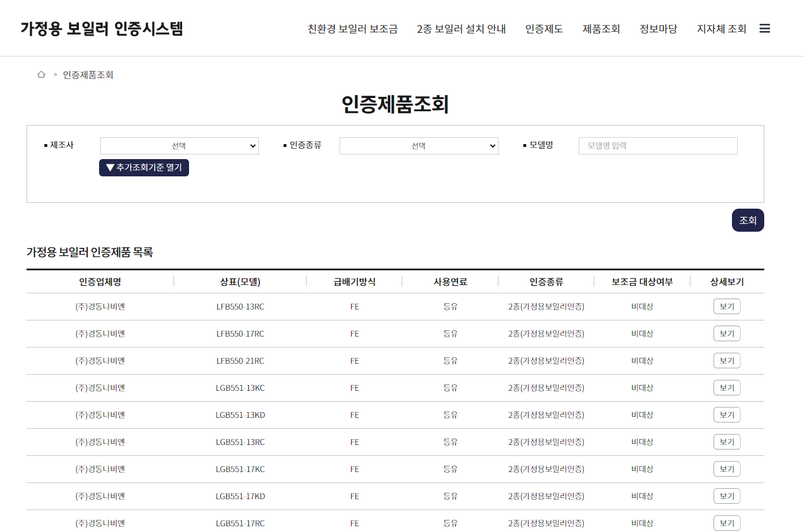Screen dimensions: 804x532
Task: Open the 제조사 (manufacturer) dropdown
Action: [179, 145]
